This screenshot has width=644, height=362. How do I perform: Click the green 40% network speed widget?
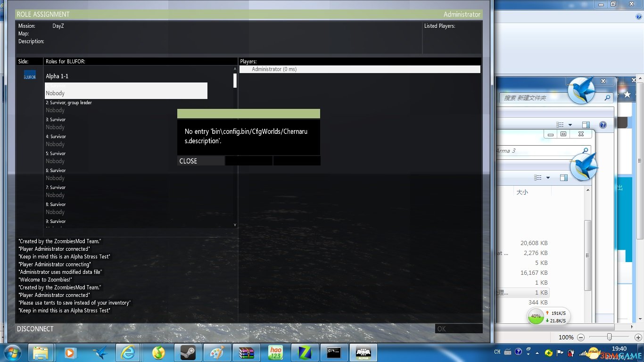tap(549, 316)
